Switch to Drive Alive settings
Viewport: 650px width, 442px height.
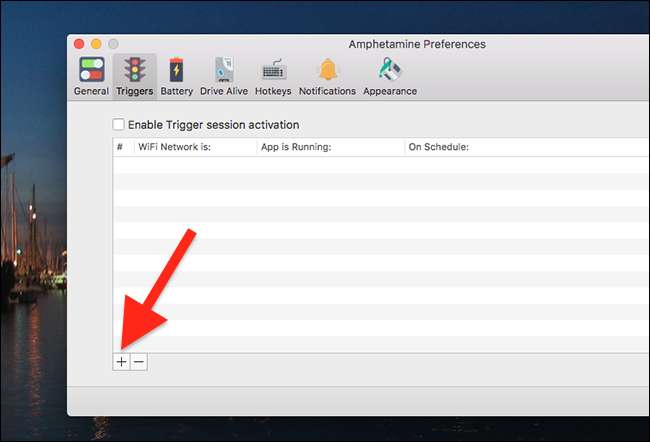click(224, 76)
